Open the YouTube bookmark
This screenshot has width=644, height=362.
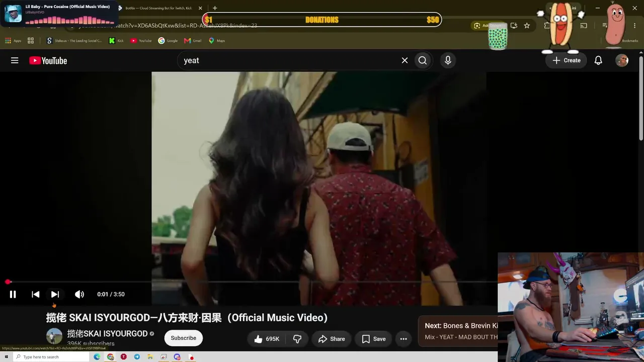(141, 41)
